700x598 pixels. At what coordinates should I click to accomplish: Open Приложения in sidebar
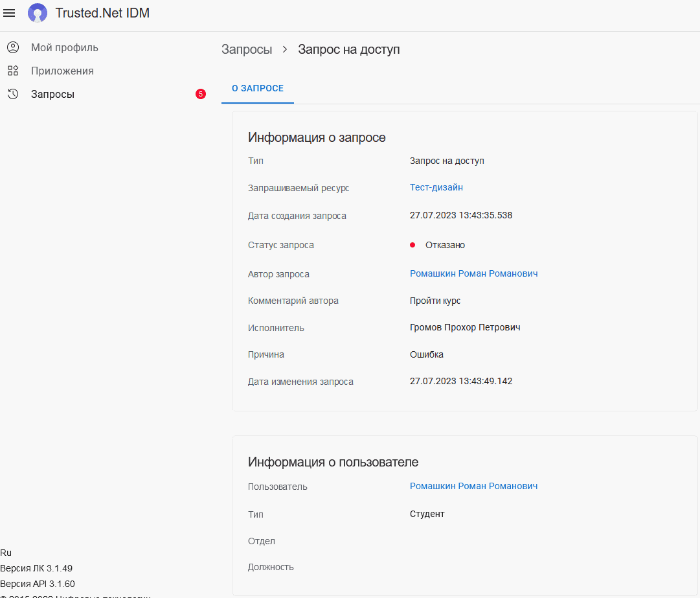coord(62,71)
